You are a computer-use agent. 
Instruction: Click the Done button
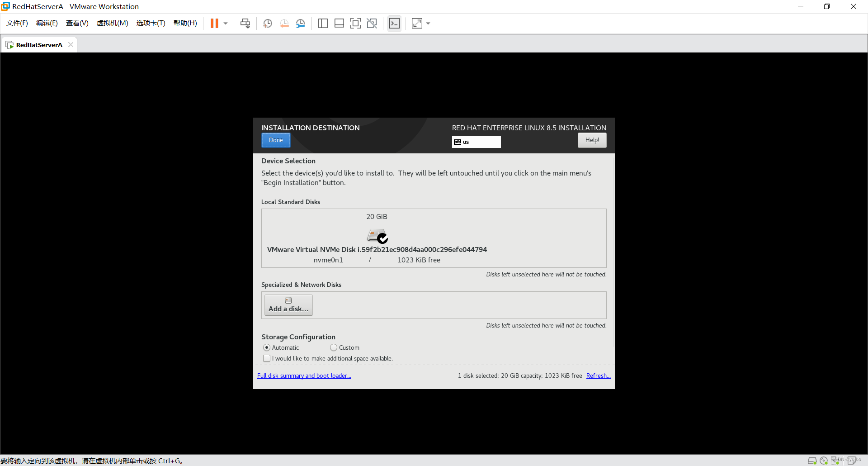[x=276, y=140]
